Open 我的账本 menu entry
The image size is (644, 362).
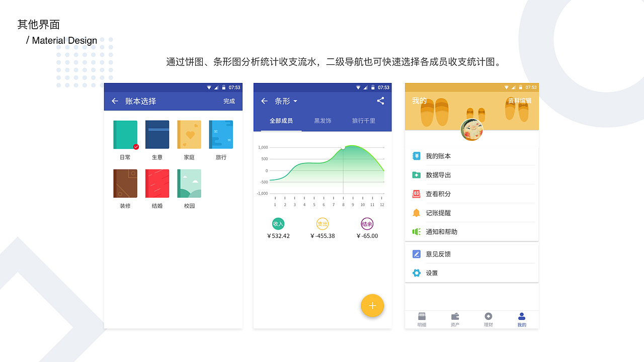(472, 156)
